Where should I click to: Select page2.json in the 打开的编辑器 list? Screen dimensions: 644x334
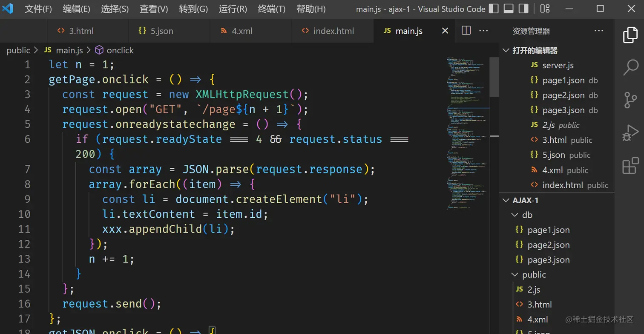pos(557,95)
